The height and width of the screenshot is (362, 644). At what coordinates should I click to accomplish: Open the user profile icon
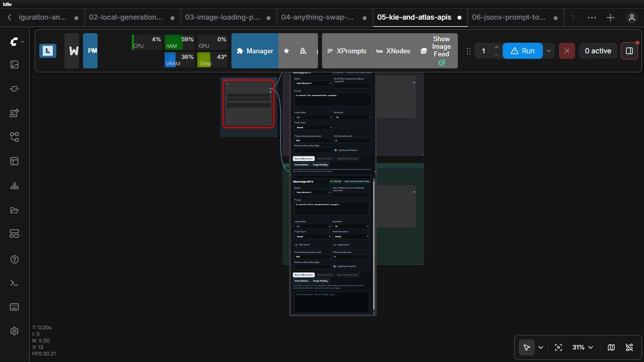tap(632, 18)
